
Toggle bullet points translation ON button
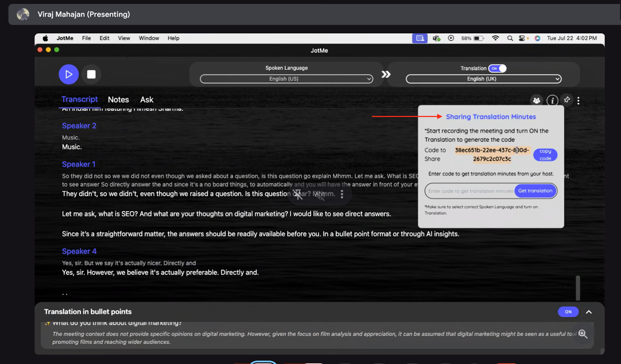pyautogui.click(x=568, y=312)
